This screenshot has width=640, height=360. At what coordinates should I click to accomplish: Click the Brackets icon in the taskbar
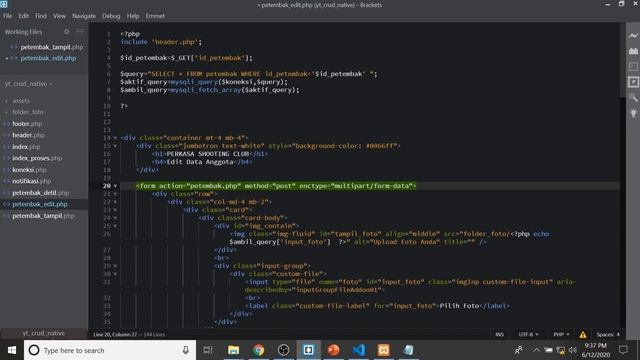309,350
